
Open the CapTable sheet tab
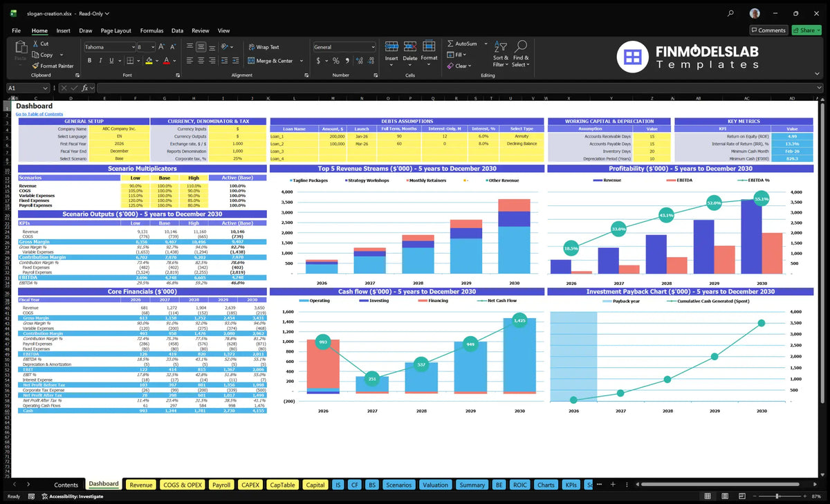[282, 485]
